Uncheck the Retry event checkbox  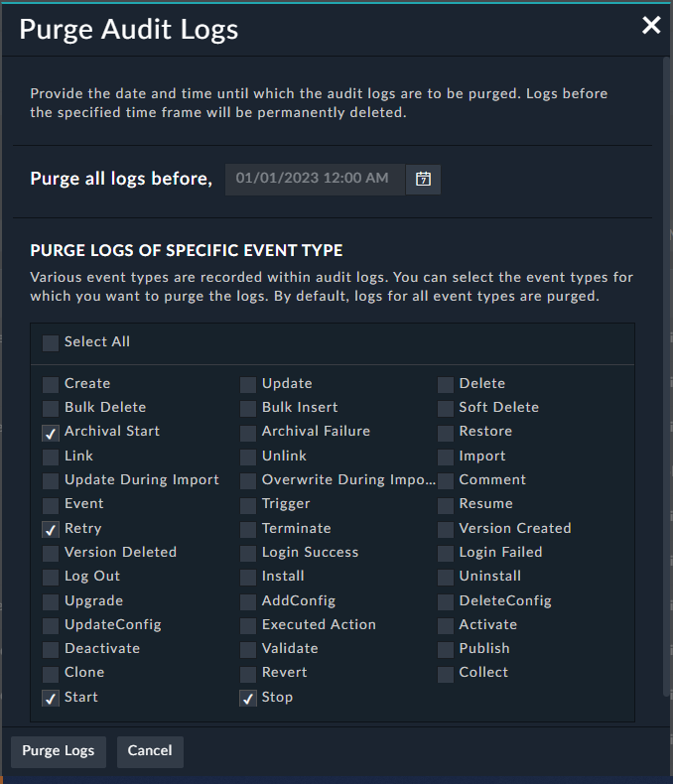pos(51,529)
